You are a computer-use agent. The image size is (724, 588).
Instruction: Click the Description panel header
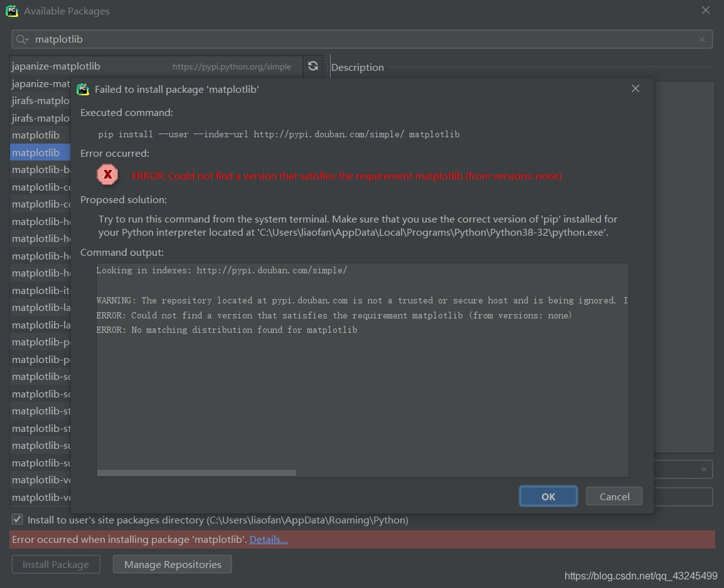click(x=358, y=67)
